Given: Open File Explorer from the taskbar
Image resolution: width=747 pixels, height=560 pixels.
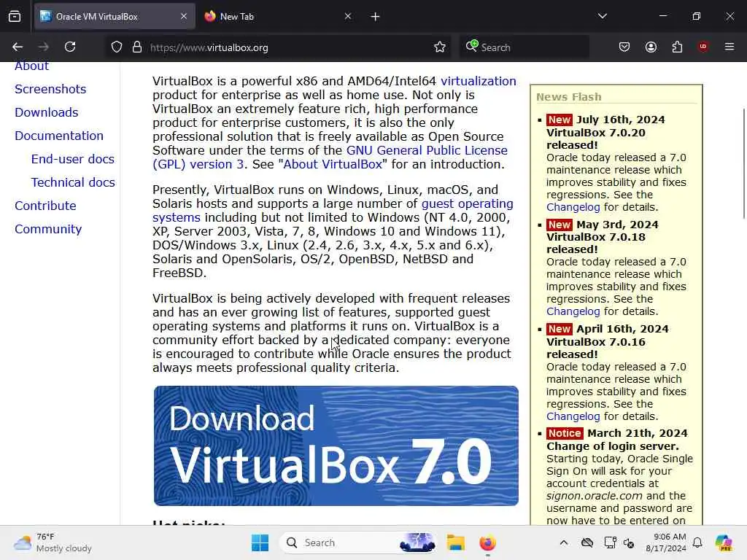Looking at the screenshot, I should (x=455, y=542).
